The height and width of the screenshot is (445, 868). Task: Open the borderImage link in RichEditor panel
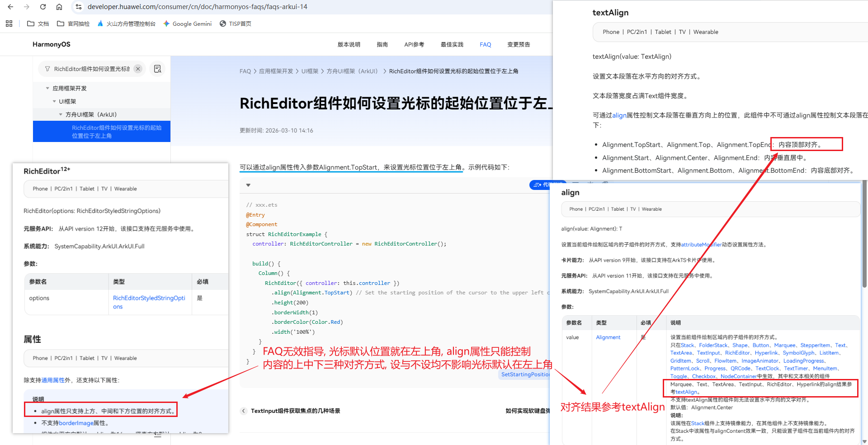coord(76,423)
